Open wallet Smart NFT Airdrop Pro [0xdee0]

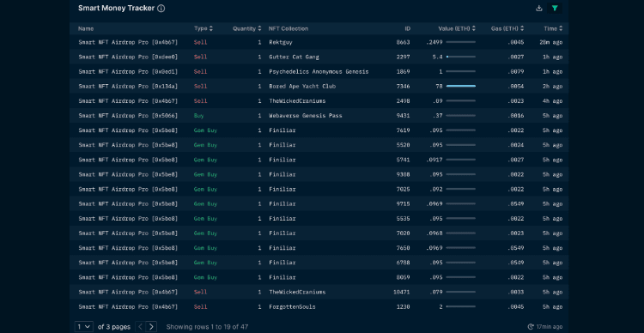pos(128,58)
